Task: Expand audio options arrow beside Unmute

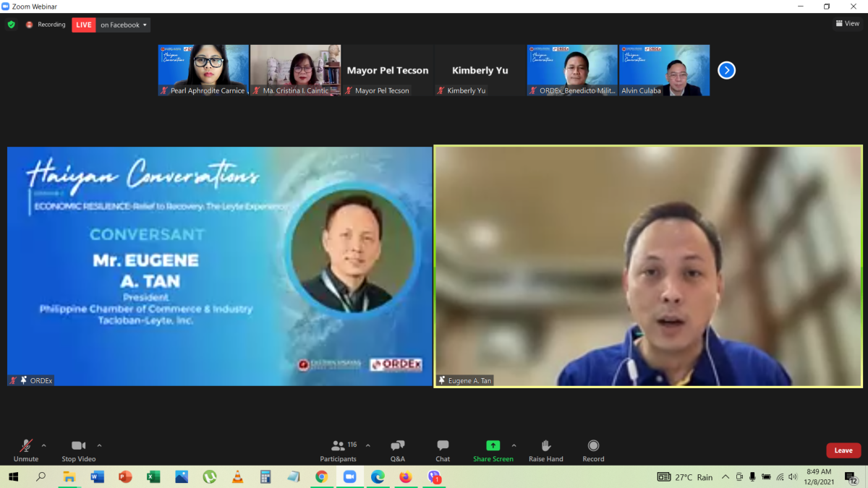Action: click(x=44, y=445)
